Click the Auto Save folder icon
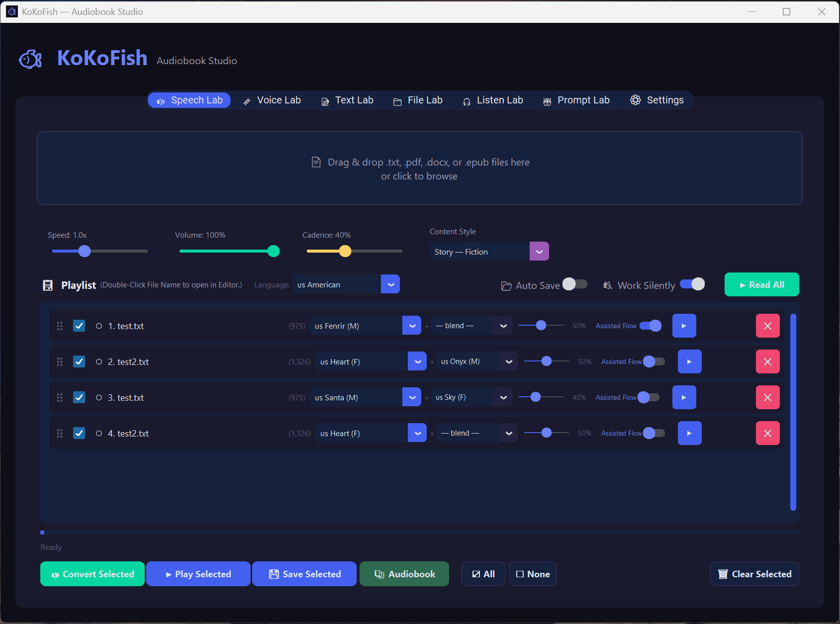The height and width of the screenshot is (624, 840). click(x=506, y=286)
